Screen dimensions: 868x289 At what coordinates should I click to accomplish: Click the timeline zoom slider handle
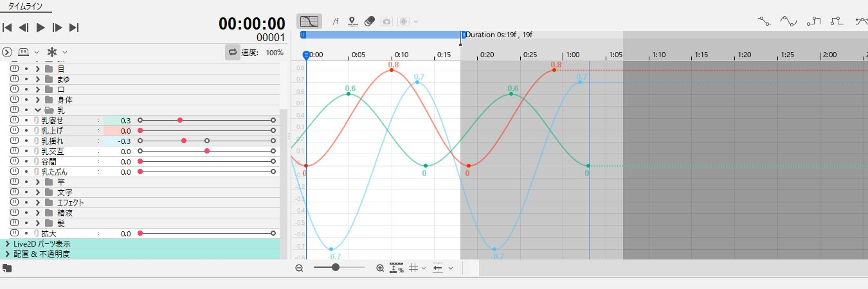point(336,267)
